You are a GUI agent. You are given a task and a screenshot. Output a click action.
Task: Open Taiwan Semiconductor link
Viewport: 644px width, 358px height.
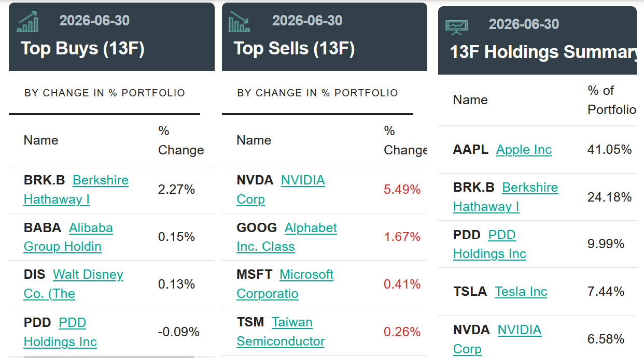[x=281, y=332]
